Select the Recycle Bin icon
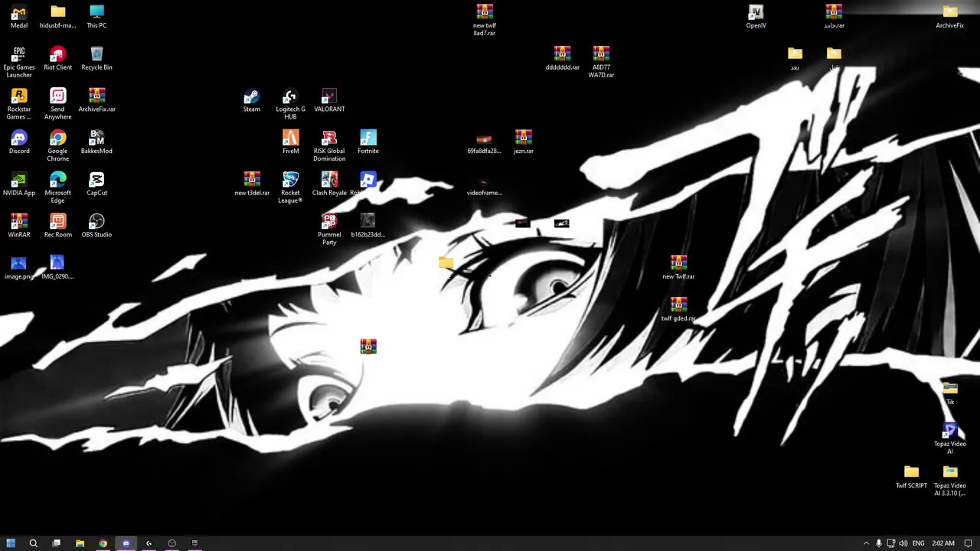The image size is (980, 551). 96,59
